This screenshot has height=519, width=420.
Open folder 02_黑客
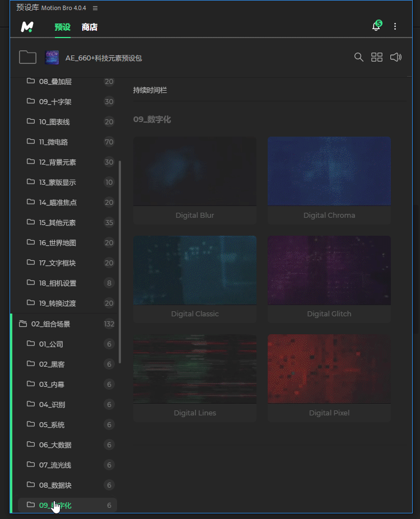click(67, 364)
